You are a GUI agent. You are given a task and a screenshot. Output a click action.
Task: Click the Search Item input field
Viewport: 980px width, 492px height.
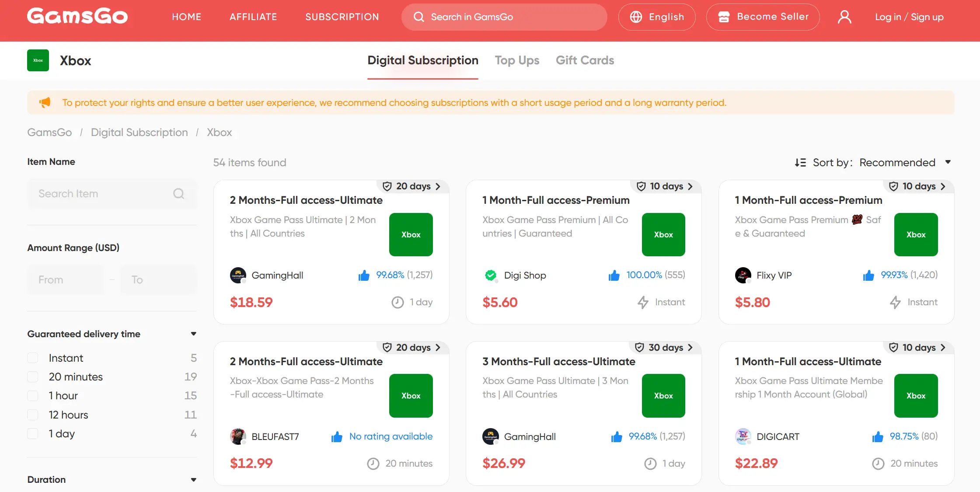point(112,193)
